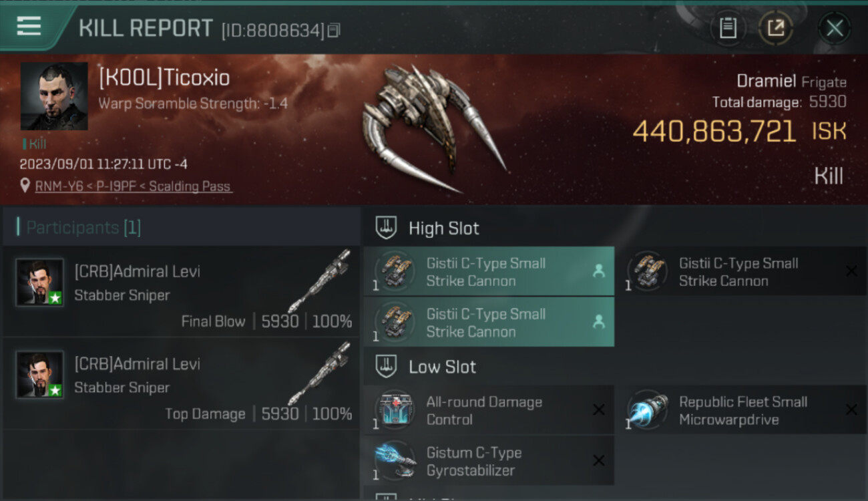
Task: Click the clipboard report icon at top
Action: tap(728, 28)
